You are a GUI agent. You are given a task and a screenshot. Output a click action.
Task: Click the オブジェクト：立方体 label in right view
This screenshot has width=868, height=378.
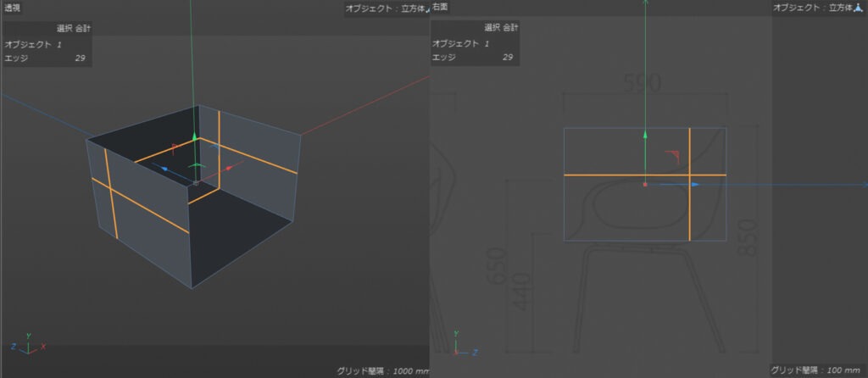tap(813, 8)
